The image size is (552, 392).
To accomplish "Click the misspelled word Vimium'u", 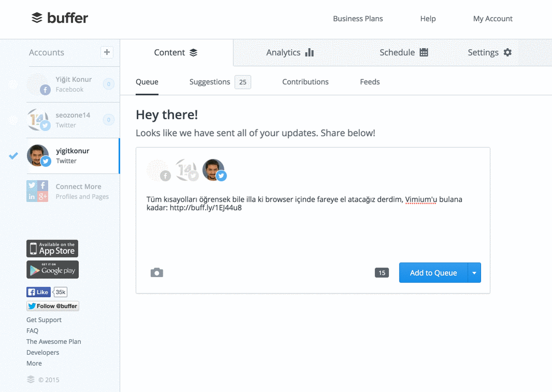I will 421,200.
